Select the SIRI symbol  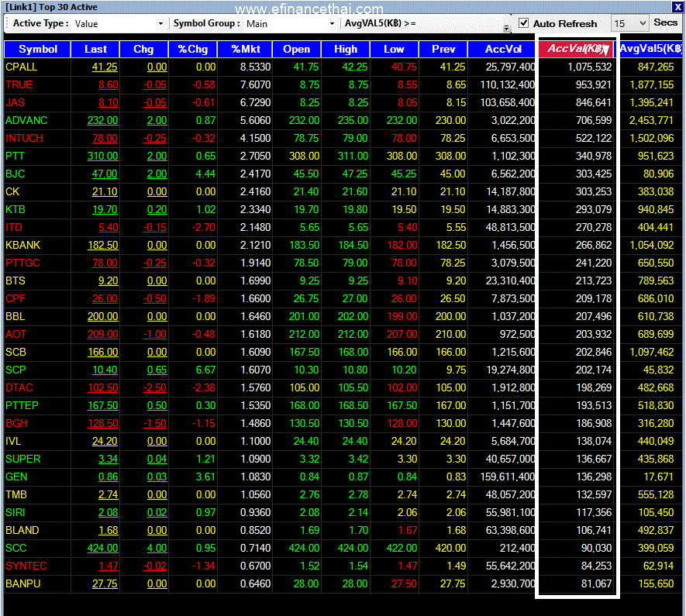tap(16, 512)
